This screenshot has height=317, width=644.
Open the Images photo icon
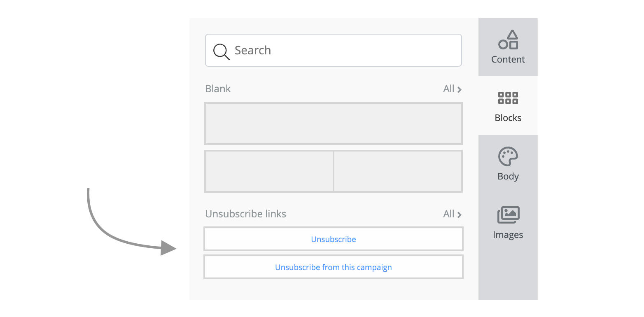click(x=508, y=215)
